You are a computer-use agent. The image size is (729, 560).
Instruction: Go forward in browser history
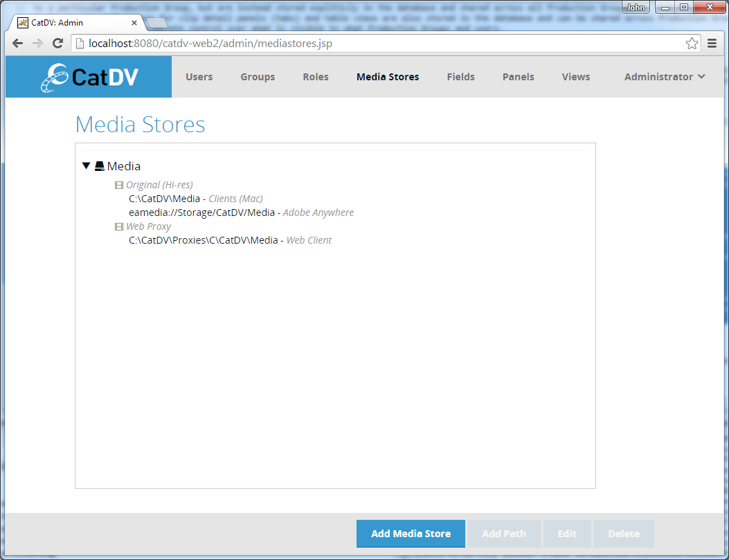(37, 43)
